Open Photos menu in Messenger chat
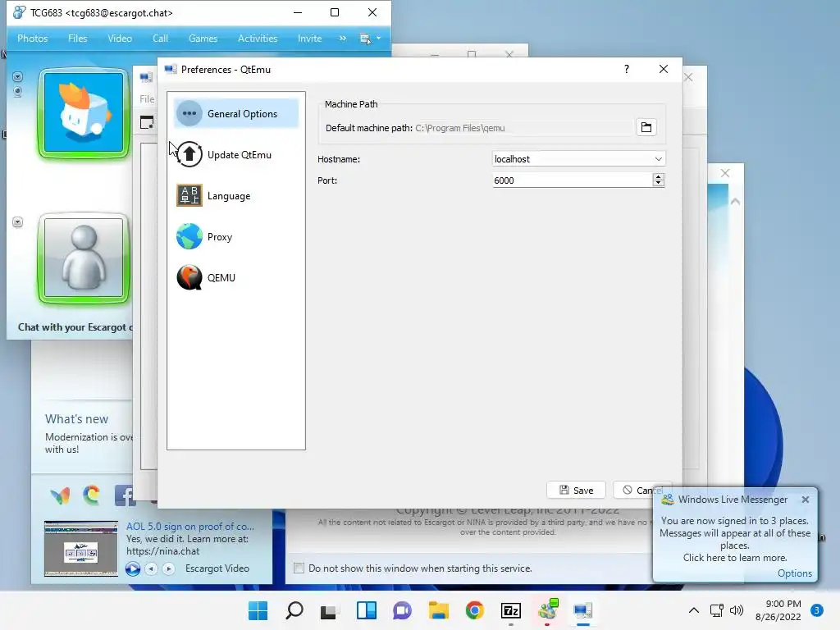Viewport: 840px width, 630px height. point(32,39)
